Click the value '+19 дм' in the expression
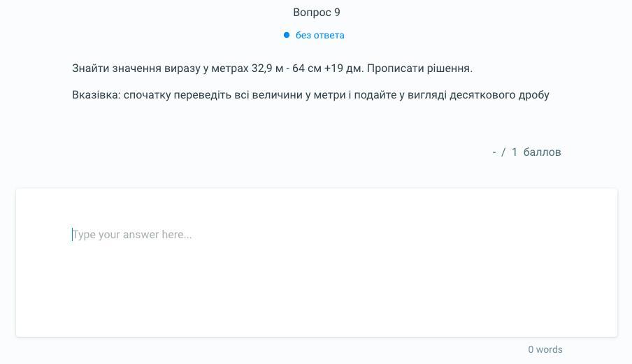 [x=343, y=68]
